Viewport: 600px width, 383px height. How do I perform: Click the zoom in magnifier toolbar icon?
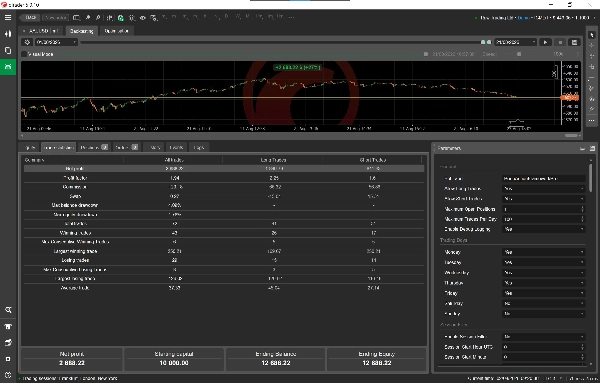88,18
